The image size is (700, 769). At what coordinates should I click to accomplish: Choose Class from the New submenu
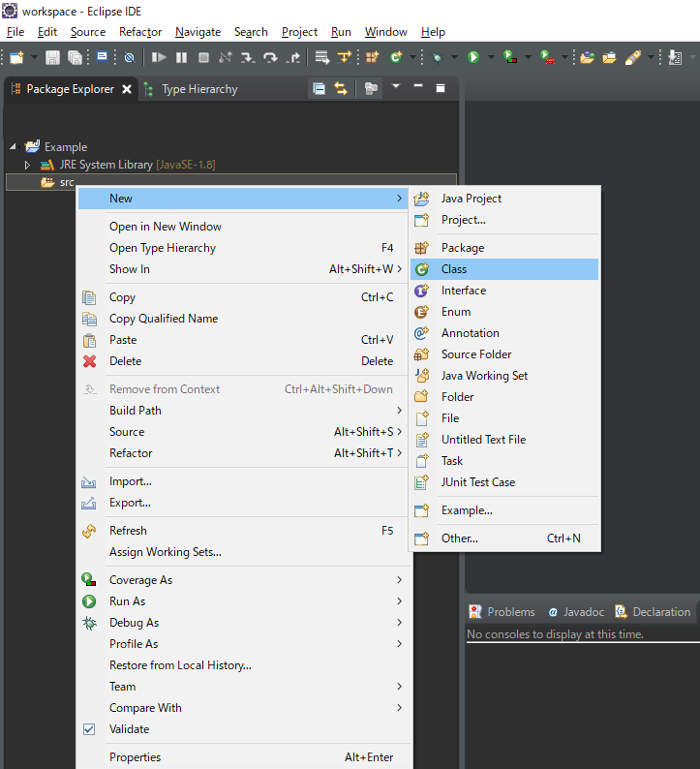504,269
